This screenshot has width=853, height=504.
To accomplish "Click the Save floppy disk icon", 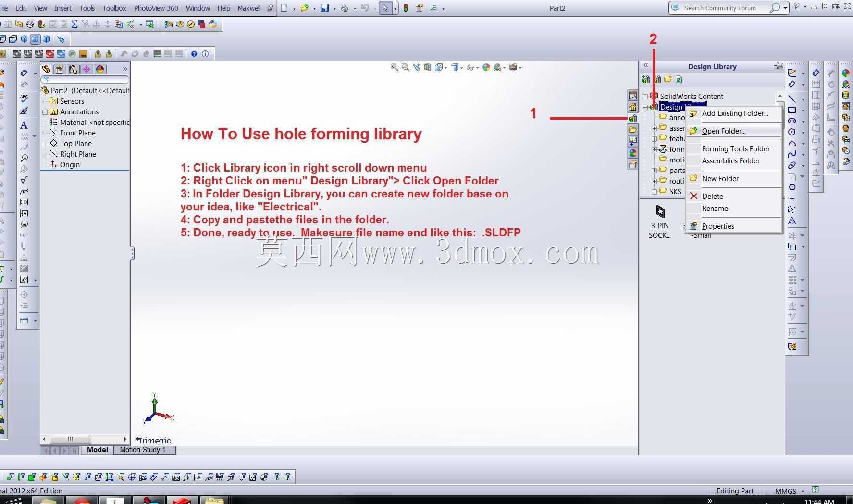I will tap(325, 8).
